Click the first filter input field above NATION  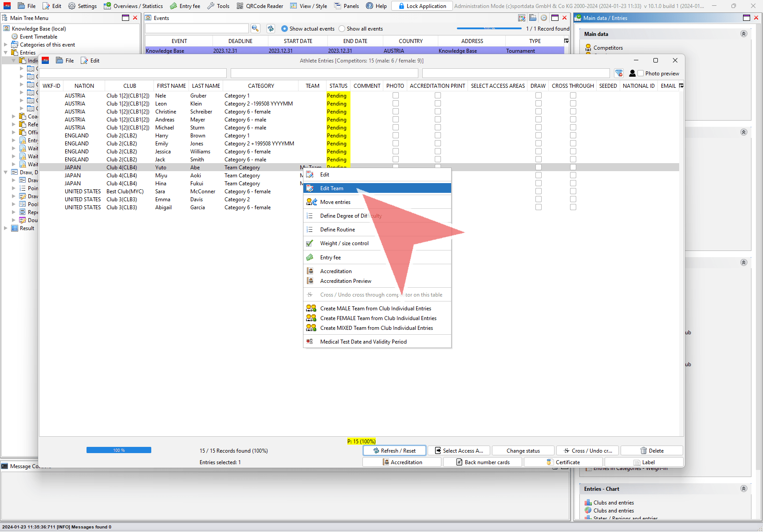[x=133, y=73]
